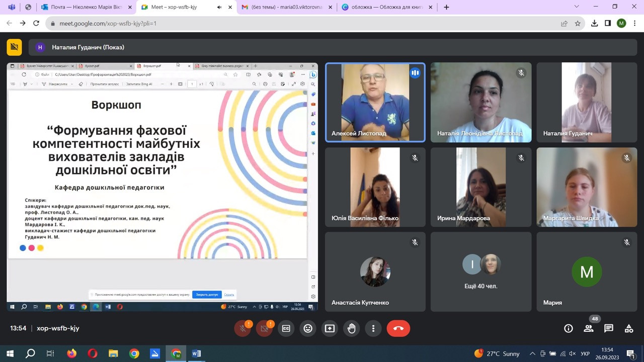Screen dimensions: 644x362
Task: Open the activities icon
Action: coord(628,328)
